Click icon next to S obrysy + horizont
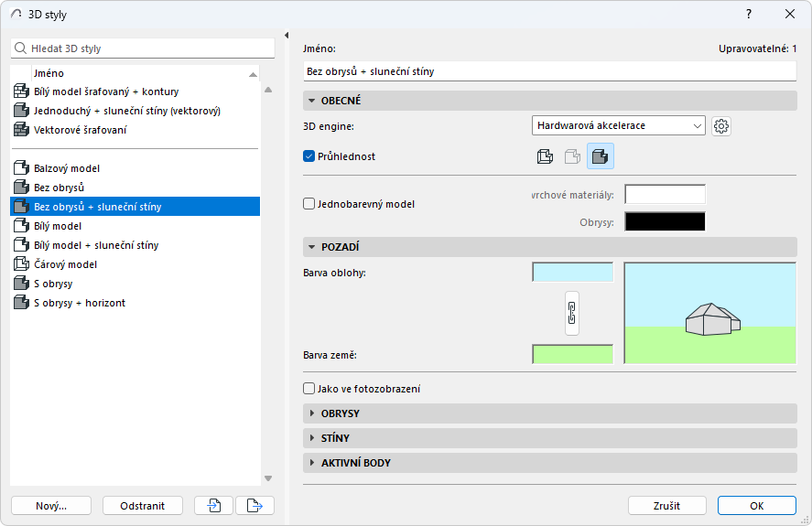Image resolution: width=812 pixels, height=526 pixels. pyautogui.click(x=21, y=303)
